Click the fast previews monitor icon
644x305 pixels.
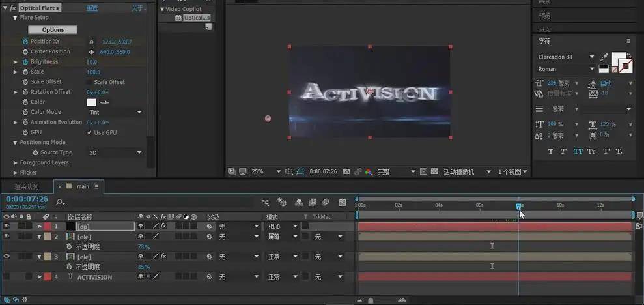click(243, 171)
